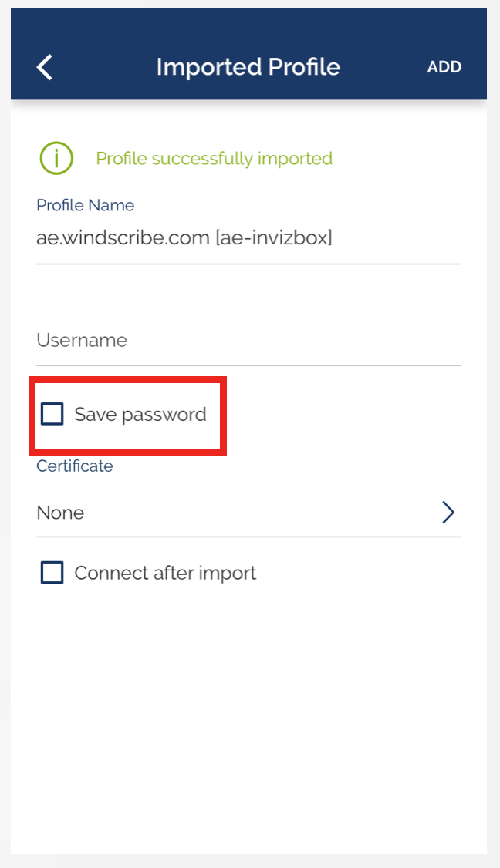This screenshot has height=868, width=500.
Task: Click the divider line under Certificate row
Action: 248,537
